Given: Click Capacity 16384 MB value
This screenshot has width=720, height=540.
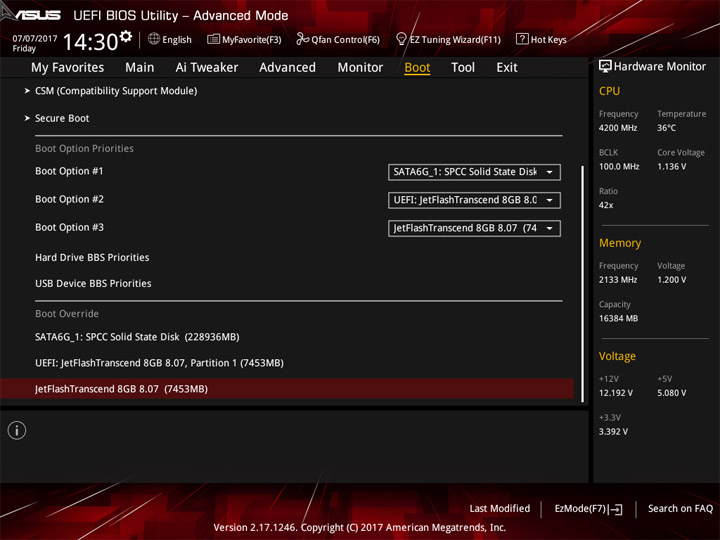Looking at the screenshot, I should click(619, 318).
